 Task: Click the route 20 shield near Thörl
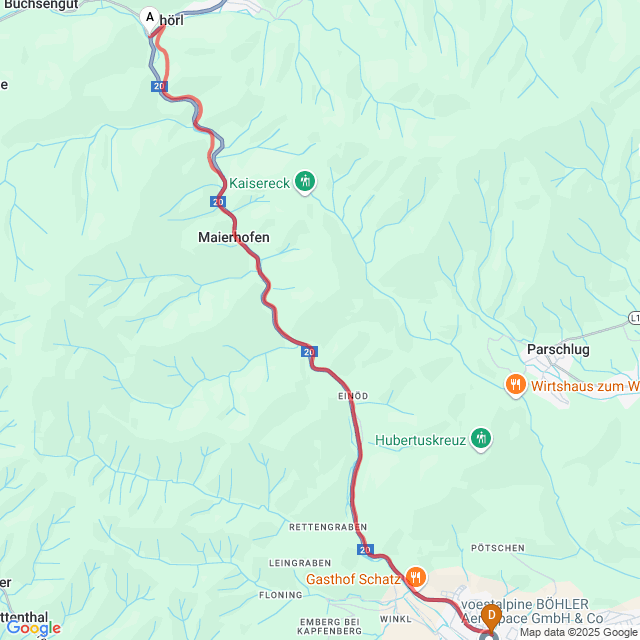click(x=159, y=86)
